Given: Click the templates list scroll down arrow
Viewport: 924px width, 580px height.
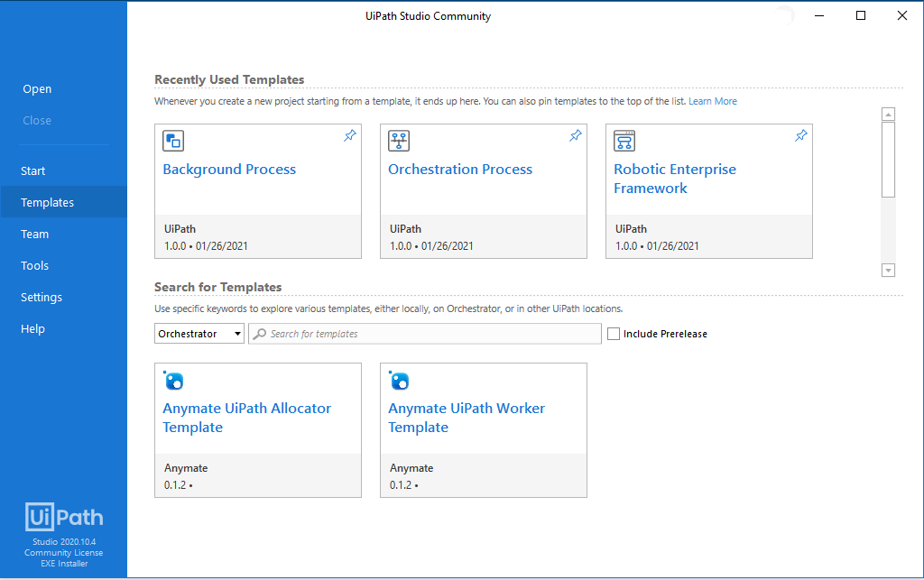Looking at the screenshot, I should (888, 271).
